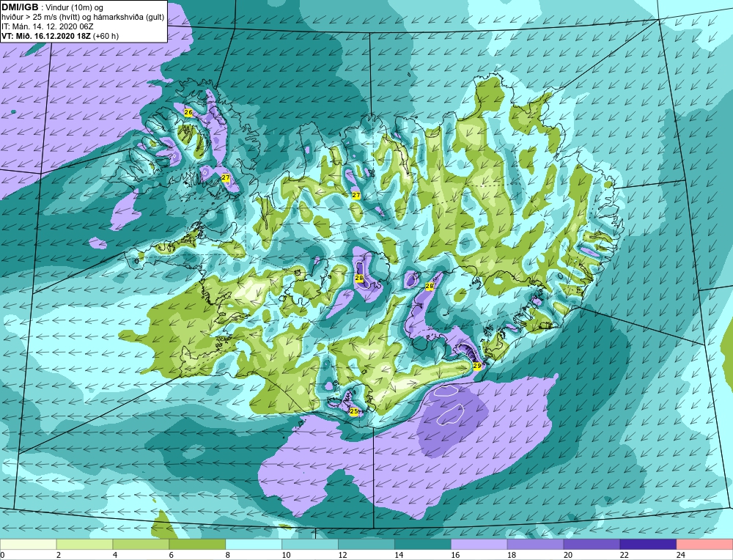Pick the light lavender 16–18 m/s legend swatch
The width and height of the screenshot is (733, 560).
click(479, 544)
